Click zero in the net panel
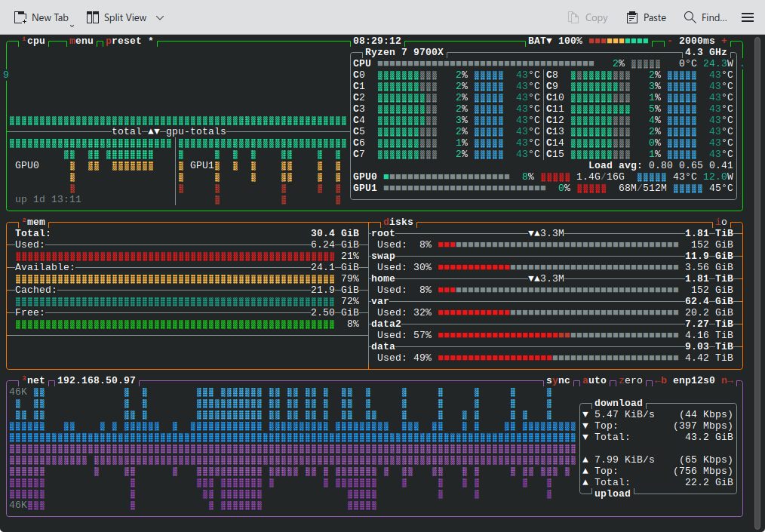Image resolution: width=765 pixels, height=532 pixels. point(631,380)
